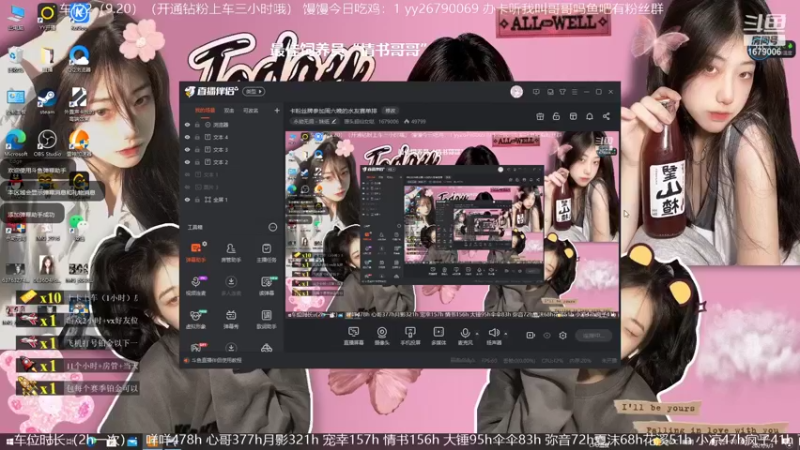The width and height of the screenshot is (800, 450).
Task: Switch to the third scene tab
Action: (x=251, y=110)
